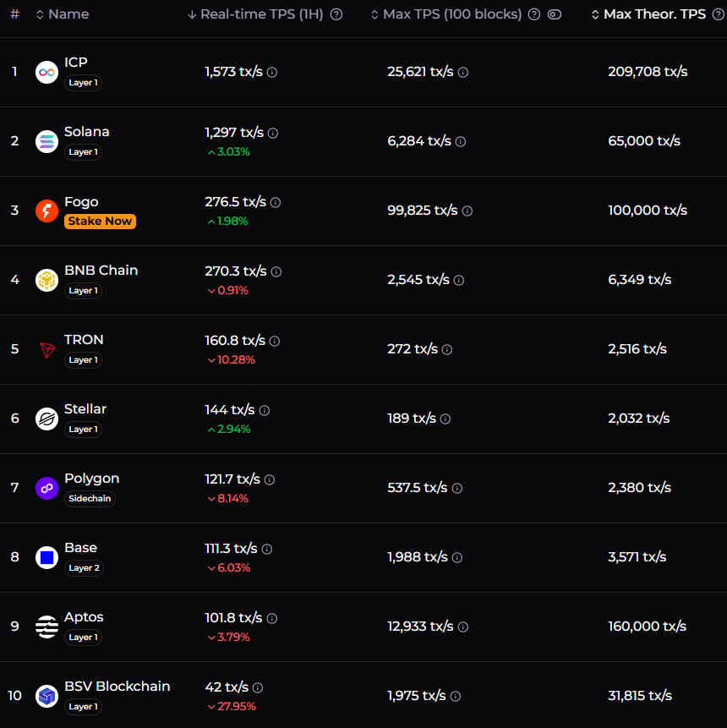The height and width of the screenshot is (728, 727).
Task: Sort by Max TPS (100 blocks) column
Action: 446,14
